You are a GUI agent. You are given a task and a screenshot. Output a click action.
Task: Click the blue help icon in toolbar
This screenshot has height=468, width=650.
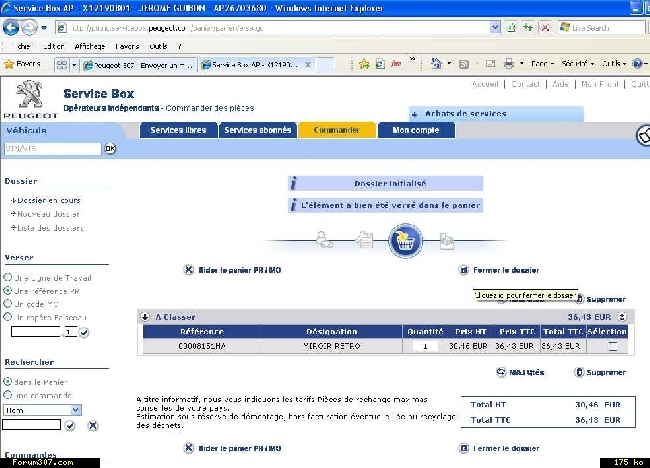pos(638,63)
